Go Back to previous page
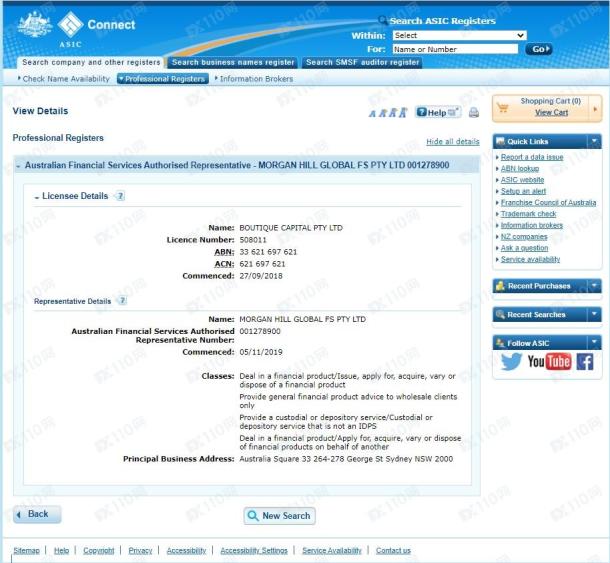610x563 pixels. (x=37, y=514)
